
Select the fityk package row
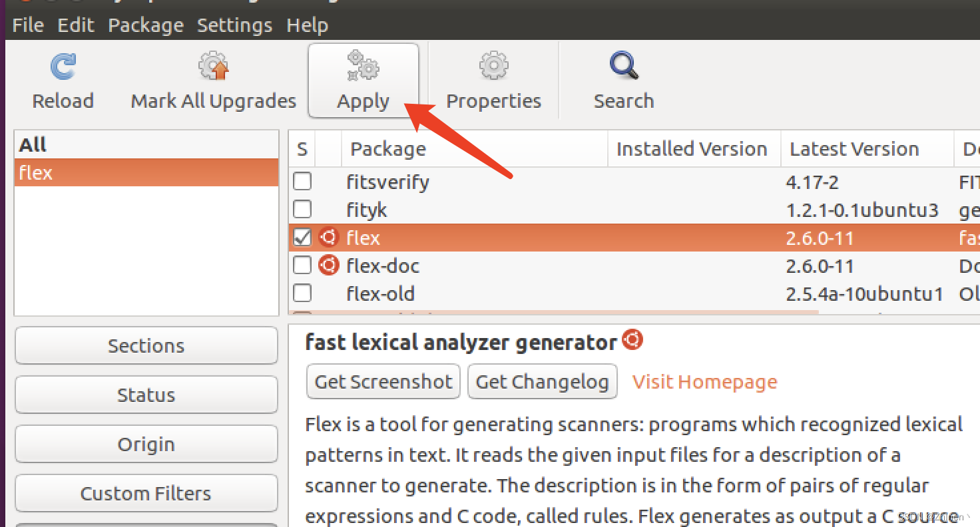[x=634, y=210]
